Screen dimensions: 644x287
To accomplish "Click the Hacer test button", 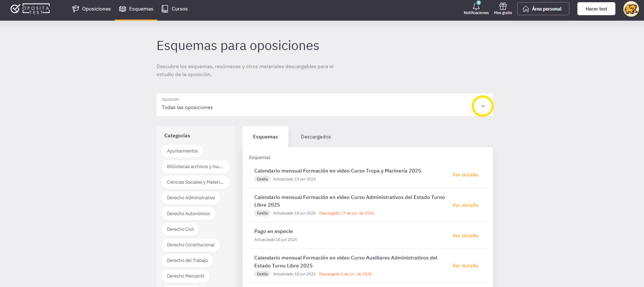I will click(596, 9).
